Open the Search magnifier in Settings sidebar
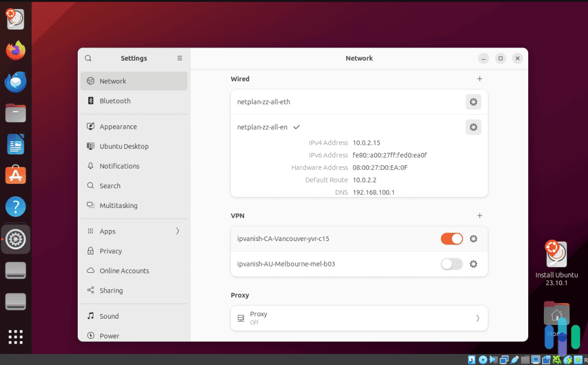The width and height of the screenshot is (588, 365). tap(90, 185)
